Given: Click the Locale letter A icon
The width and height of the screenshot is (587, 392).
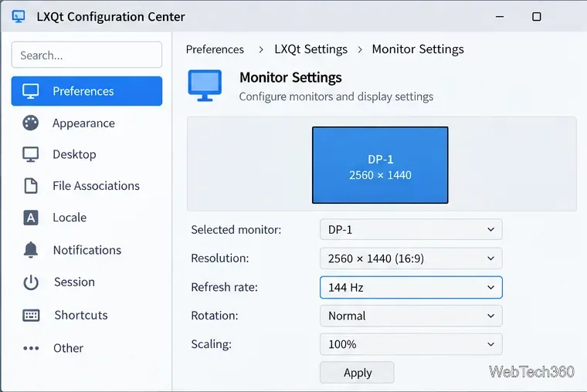Looking at the screenshot, I should [x=31, y=218].
